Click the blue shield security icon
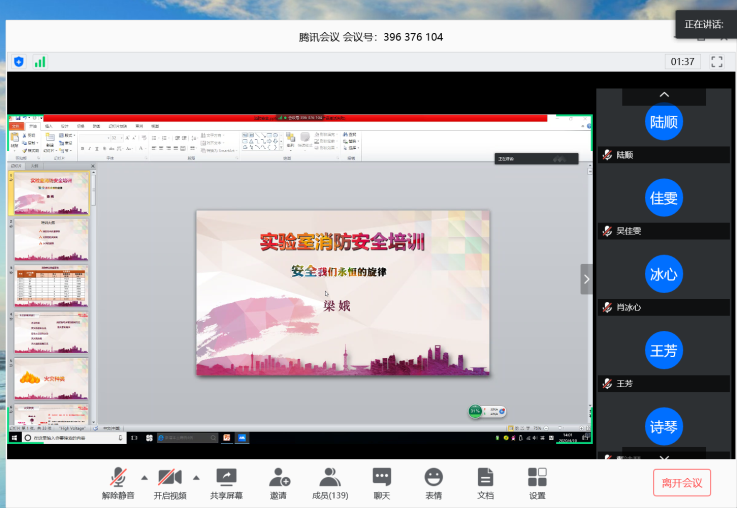 18,61
